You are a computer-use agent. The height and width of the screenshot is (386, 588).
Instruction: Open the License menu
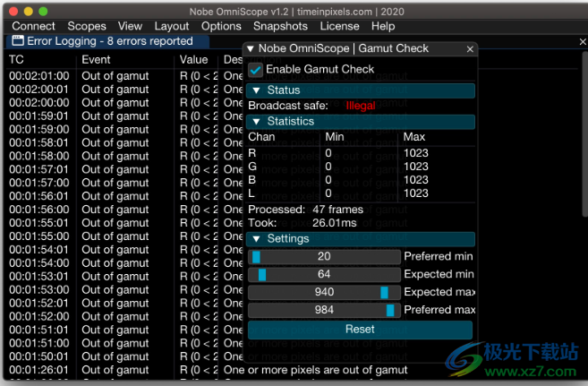tap(339, 26)
